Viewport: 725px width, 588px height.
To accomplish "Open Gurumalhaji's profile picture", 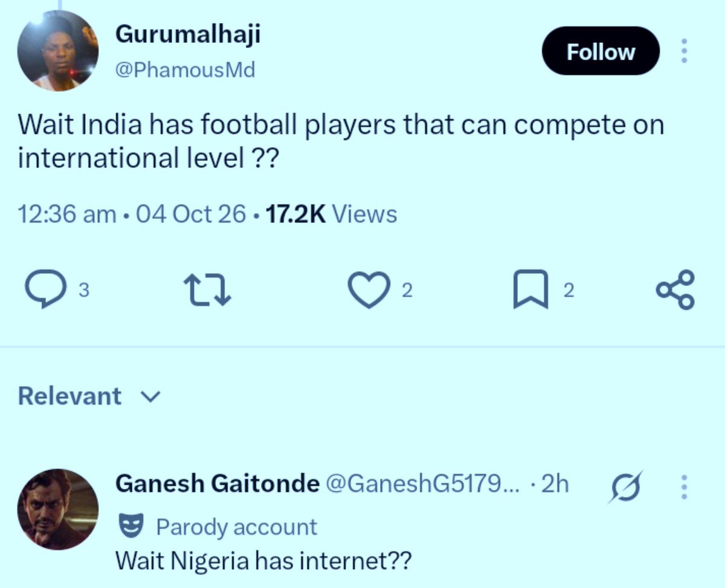I will [58, 51].
